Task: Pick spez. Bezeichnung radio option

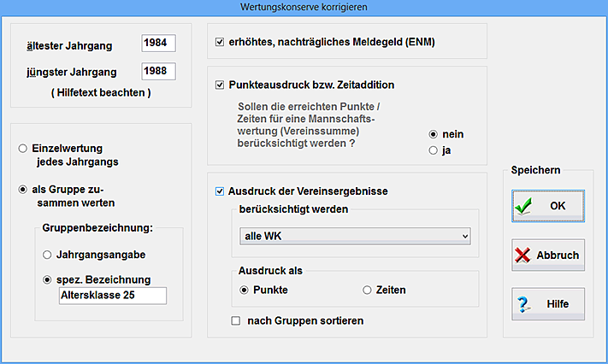Action: (x=47, y=279)
